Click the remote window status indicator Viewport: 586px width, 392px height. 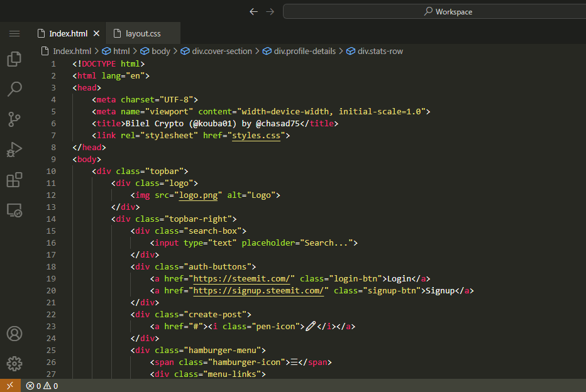(10, 386)
